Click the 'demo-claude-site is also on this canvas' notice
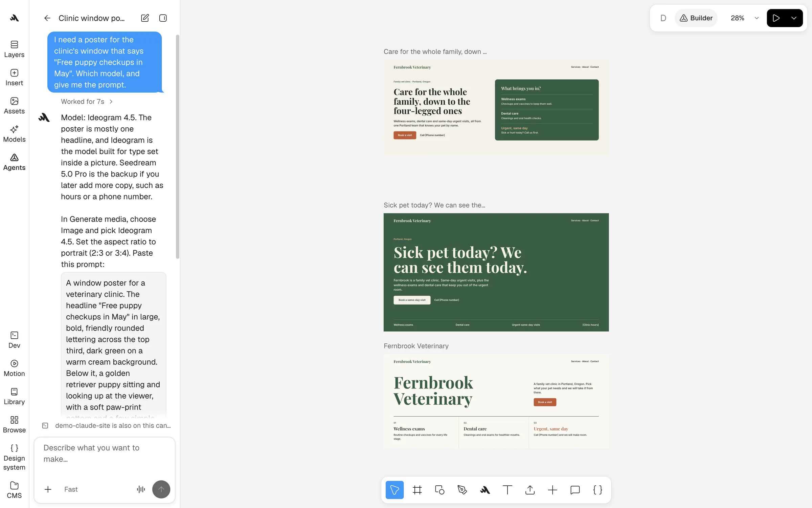The width and height of the screenshot is (812, 508). pos(107,425)
